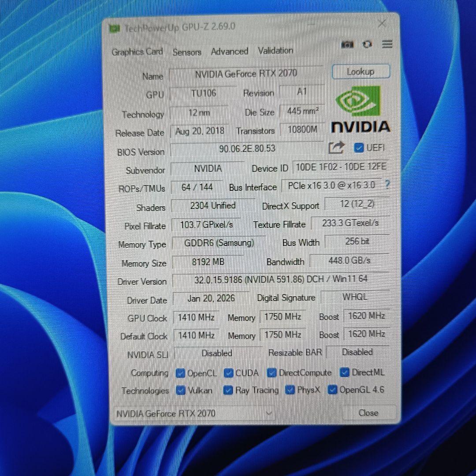Switch to the Sensors tab
The height and width of the screenshot is (476, 476).
tap(187, 52)
